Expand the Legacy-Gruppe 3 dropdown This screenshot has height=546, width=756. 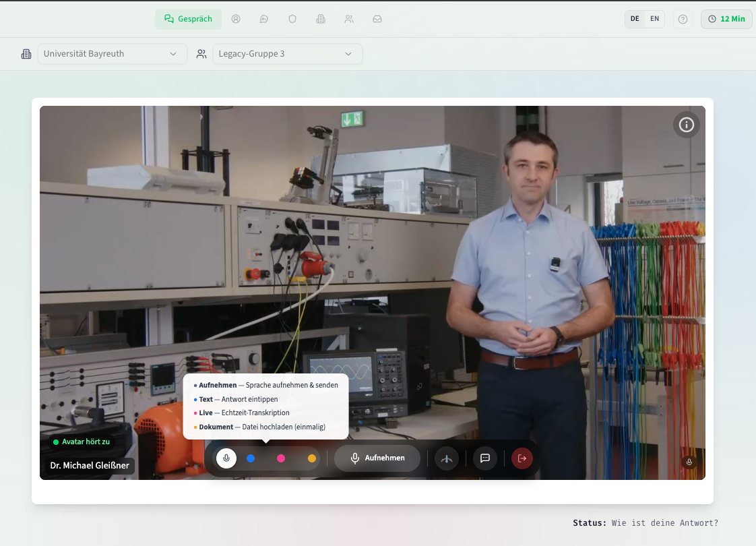tap(287, 53)
